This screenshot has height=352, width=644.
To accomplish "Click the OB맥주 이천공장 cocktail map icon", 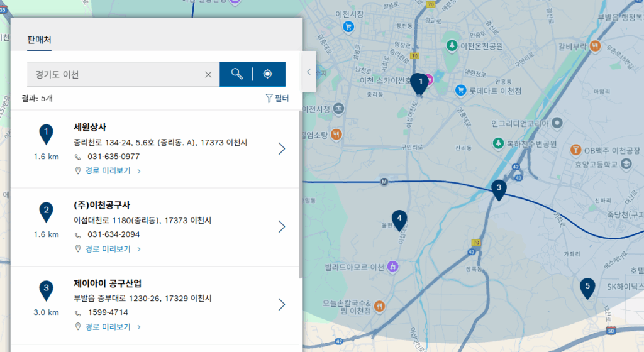I will [575, 150].
